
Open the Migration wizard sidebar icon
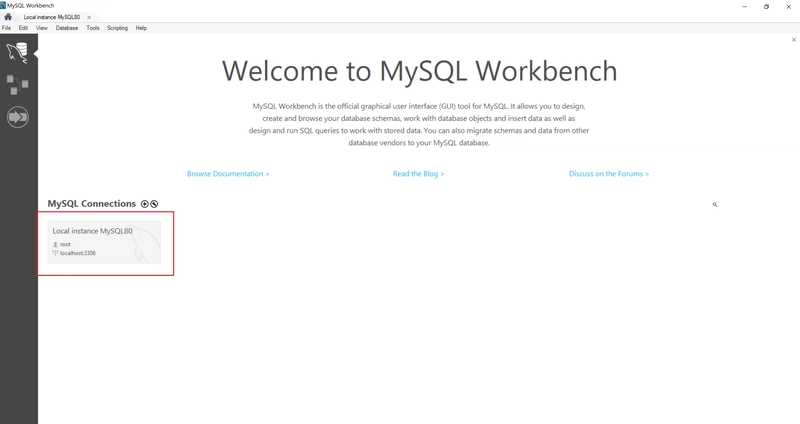point(17,117)
